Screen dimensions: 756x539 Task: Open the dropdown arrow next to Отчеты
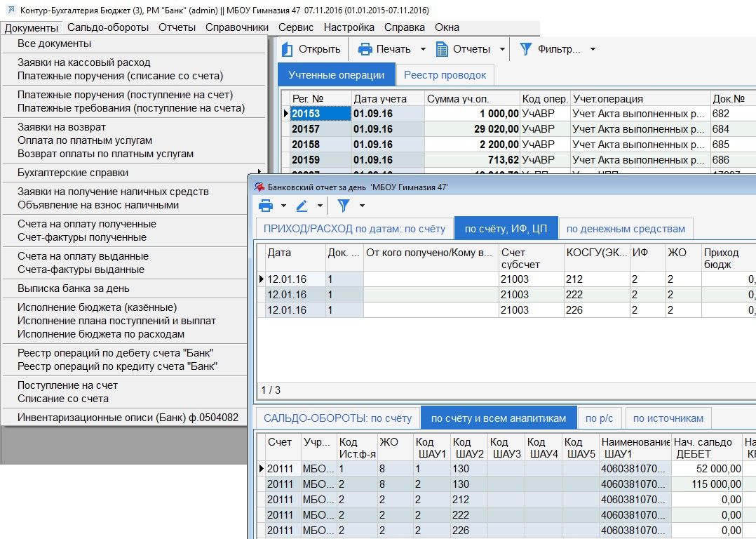502,49
